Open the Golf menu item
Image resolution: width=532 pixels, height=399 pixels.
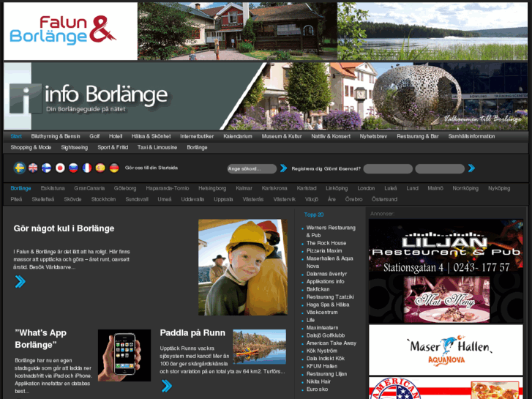point(94,136)
